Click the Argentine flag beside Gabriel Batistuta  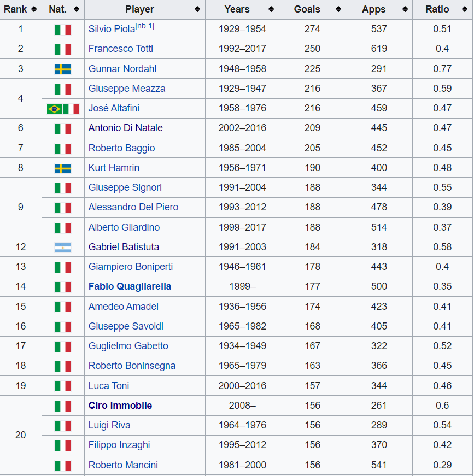(x=62, y=247)
